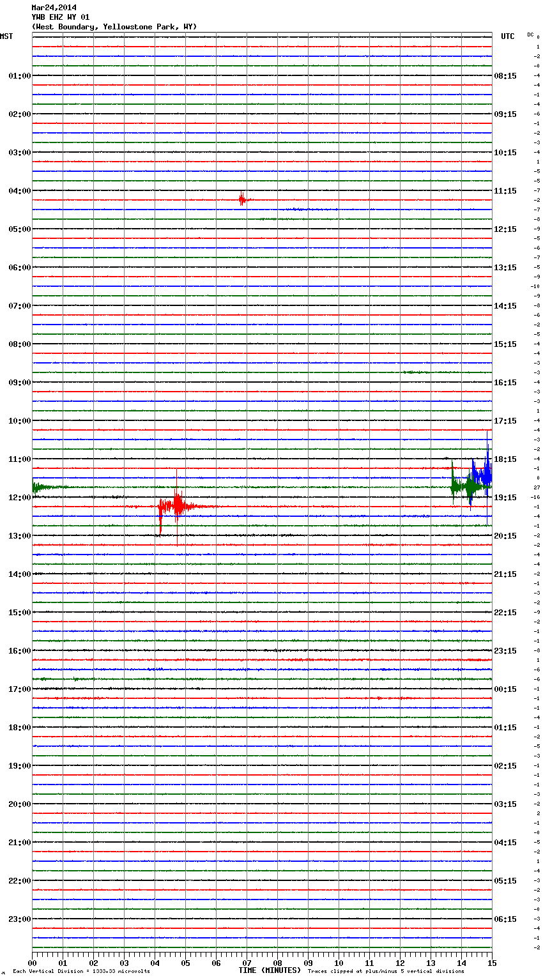Select the 04:00 MST time label
Screen dimensions: 543x980
coord(19,191)
